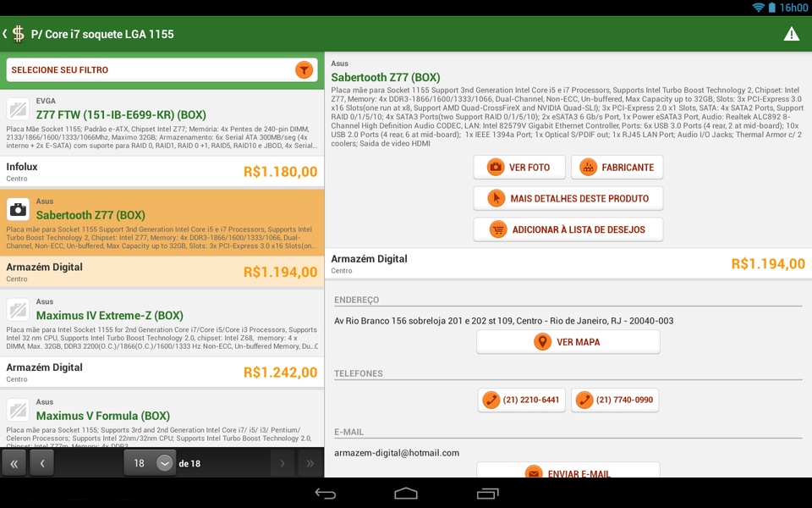Tap the camera thumbnail for Sabertooth Z77
812x508 pixels.
18,209
